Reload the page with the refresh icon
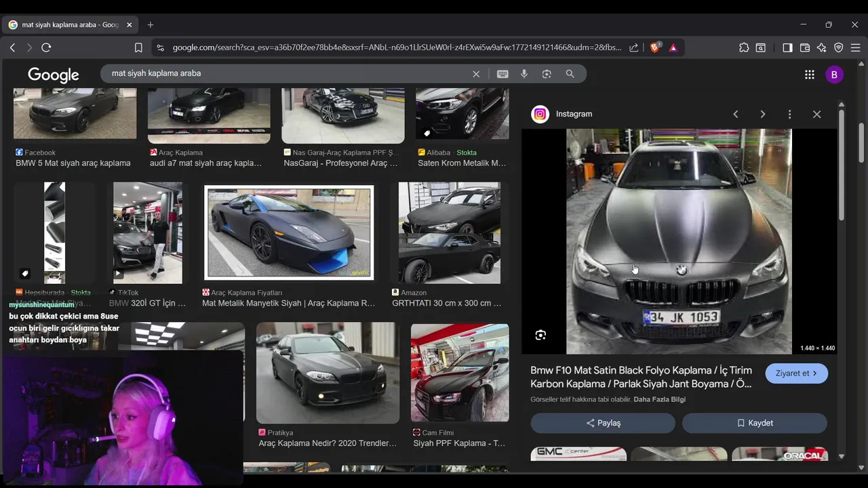868x488 pixels. (46, 47)
